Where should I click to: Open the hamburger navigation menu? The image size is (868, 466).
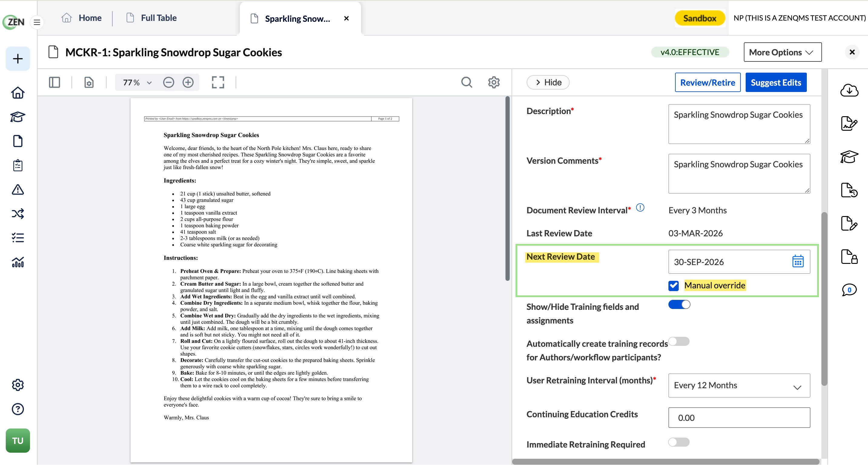coord(37,22)
